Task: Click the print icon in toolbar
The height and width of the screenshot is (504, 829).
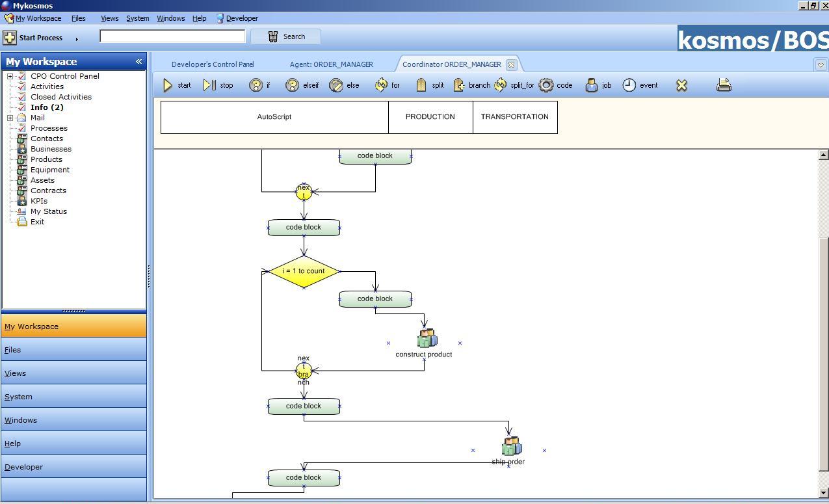Action: point(724,85)
